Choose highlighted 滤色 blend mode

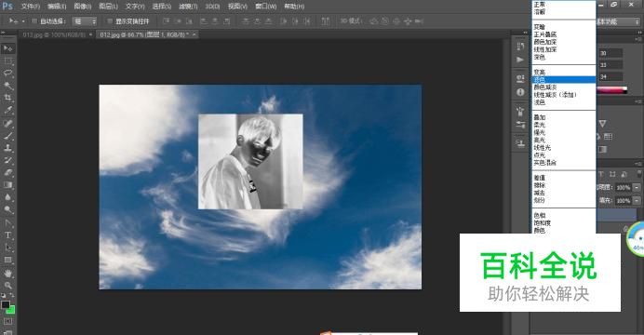pos(564,80)
